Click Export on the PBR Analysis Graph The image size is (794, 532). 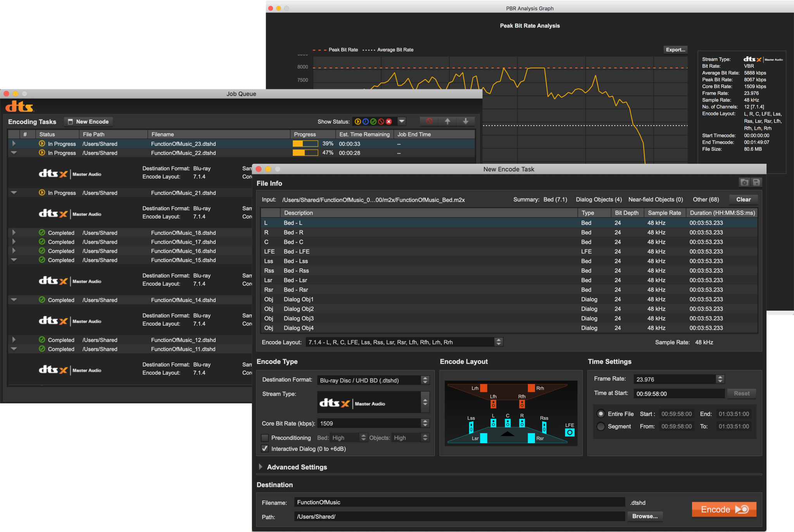pos(675,50)
